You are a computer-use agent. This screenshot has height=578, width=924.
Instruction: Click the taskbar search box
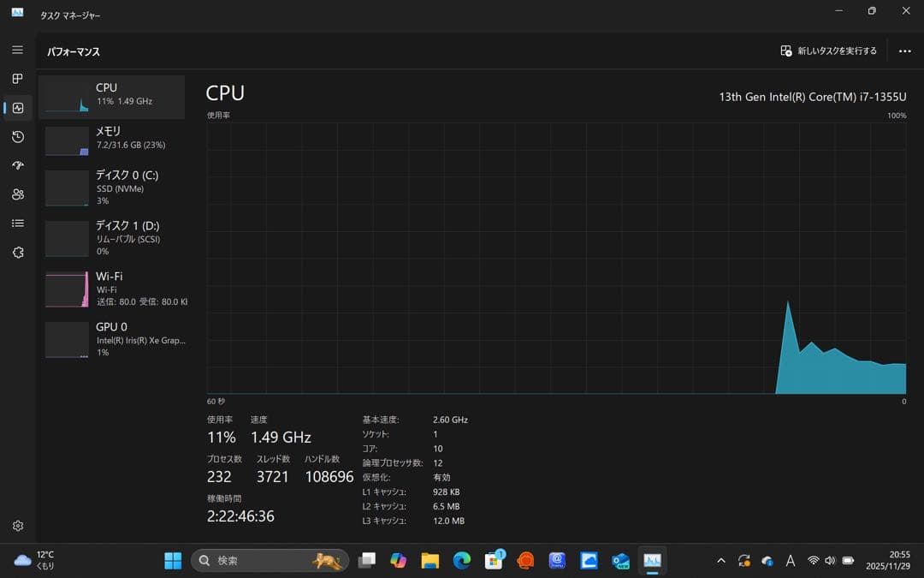click(265, 560)
